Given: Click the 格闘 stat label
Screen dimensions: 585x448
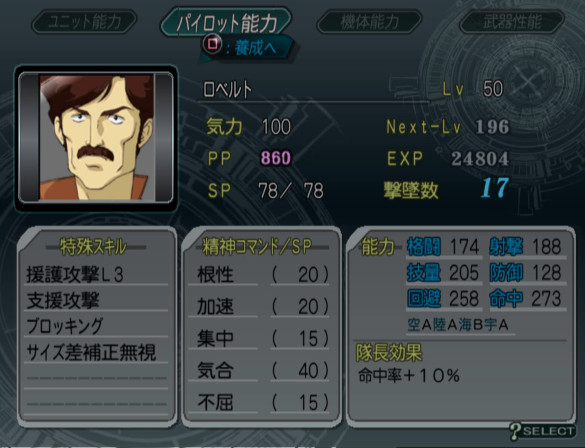Looking at the screenshot, I should click(424, 247).
